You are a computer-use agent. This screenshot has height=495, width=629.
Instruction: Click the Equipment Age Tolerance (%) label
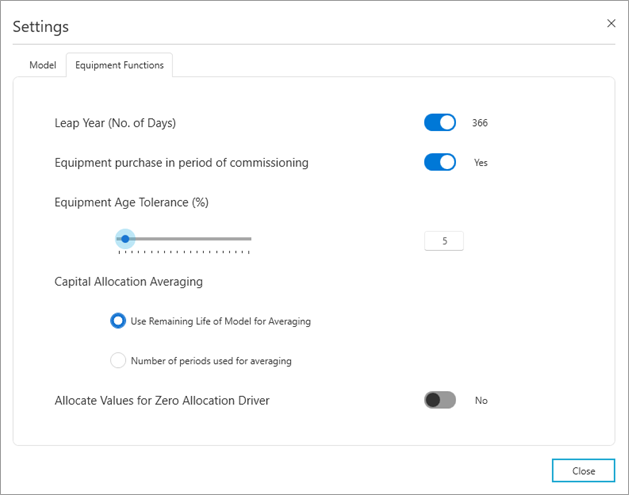[131, 202]
